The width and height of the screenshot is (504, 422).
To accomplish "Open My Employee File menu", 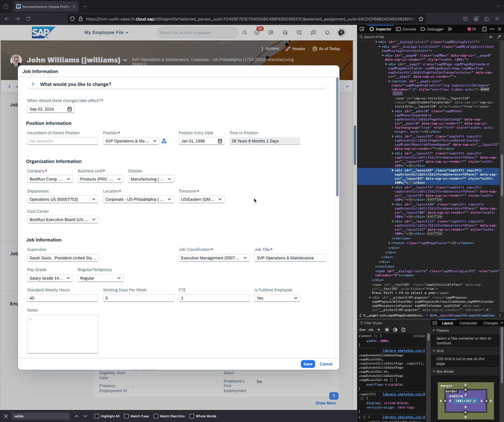I will pyautogui.click(x=106, y=33).
